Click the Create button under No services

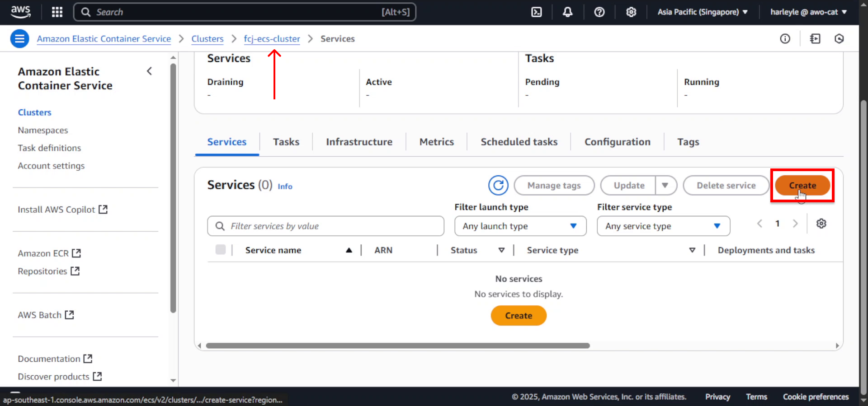[x=519, y=316]
